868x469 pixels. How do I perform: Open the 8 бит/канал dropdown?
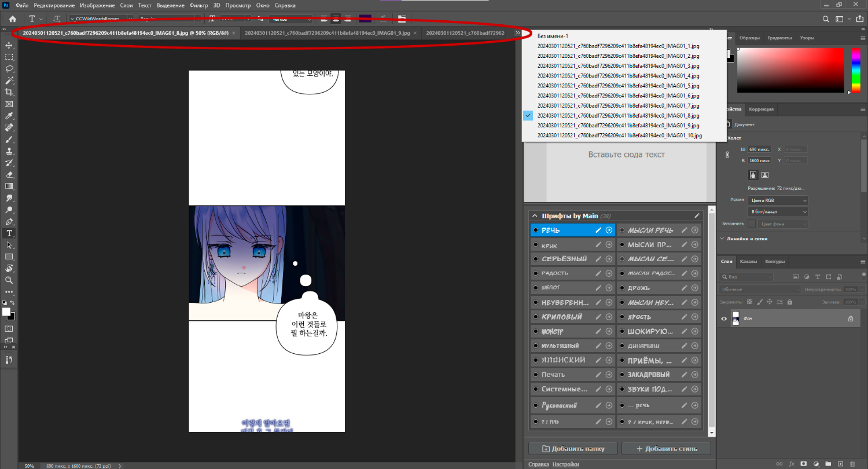tap(778, 212)
